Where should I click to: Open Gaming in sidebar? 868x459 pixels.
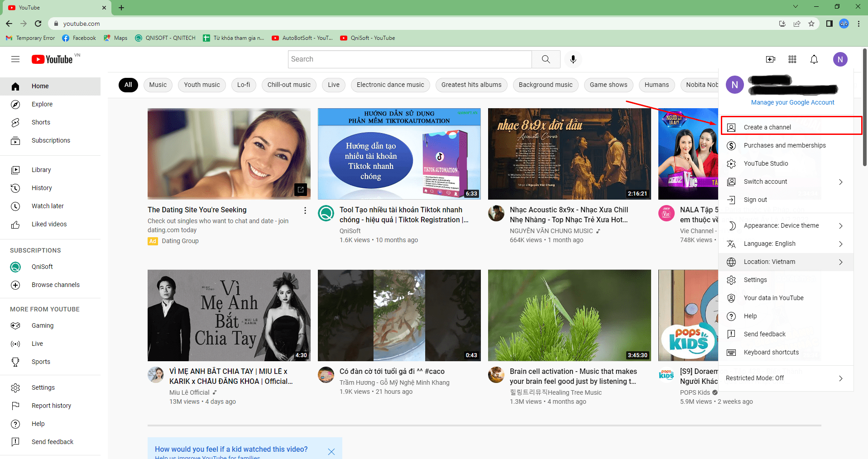point(50,325)
